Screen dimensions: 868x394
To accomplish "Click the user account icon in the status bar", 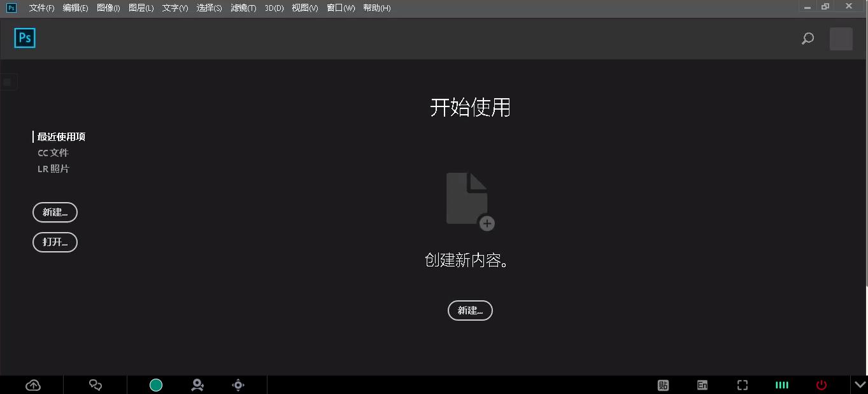I will pos(197,385).
